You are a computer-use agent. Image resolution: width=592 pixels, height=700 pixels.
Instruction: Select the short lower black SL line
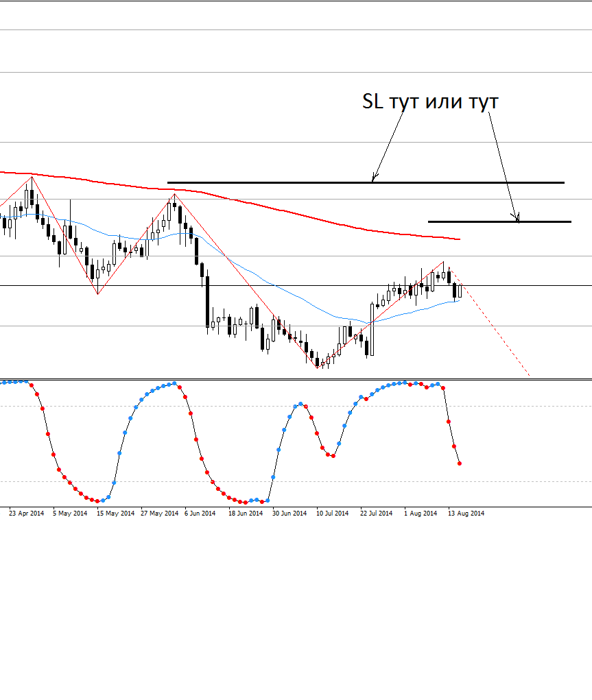[499, 221]
